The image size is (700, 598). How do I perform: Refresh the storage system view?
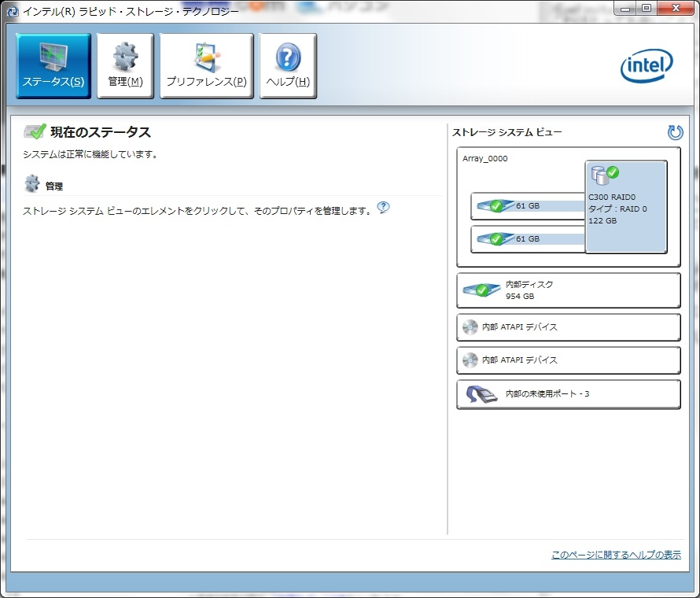pyautogui.click(x=675, y=132)
